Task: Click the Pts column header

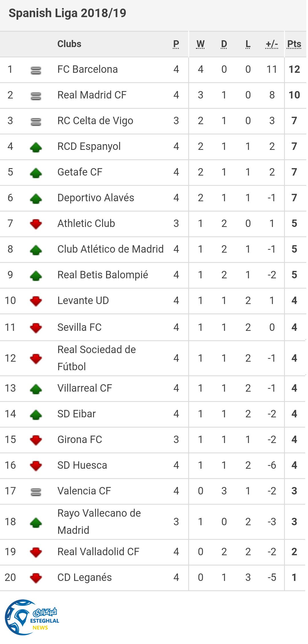Action: click(x=294, y=44)
